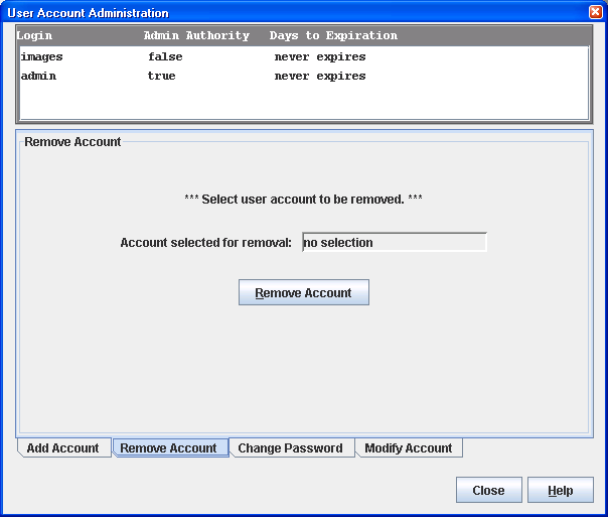Click the Days to Expiration column header

(333, 35)
